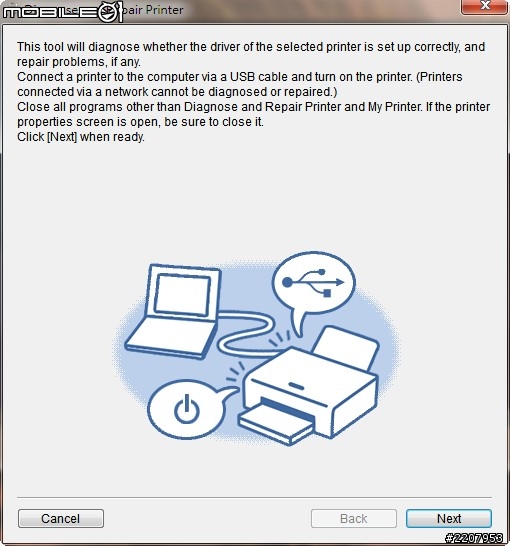Click the 'Close all programs' instruction text
Screen dimensions: 510x546
[x=253, y=114]
